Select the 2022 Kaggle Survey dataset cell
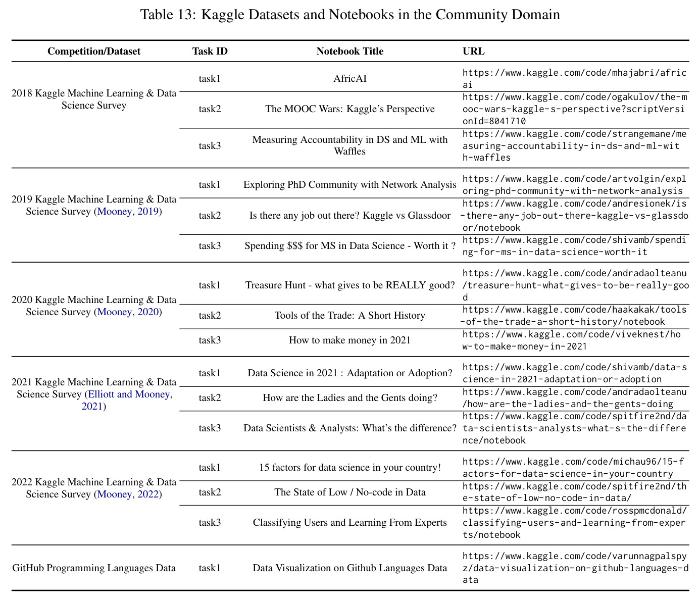 coord(94,488)
